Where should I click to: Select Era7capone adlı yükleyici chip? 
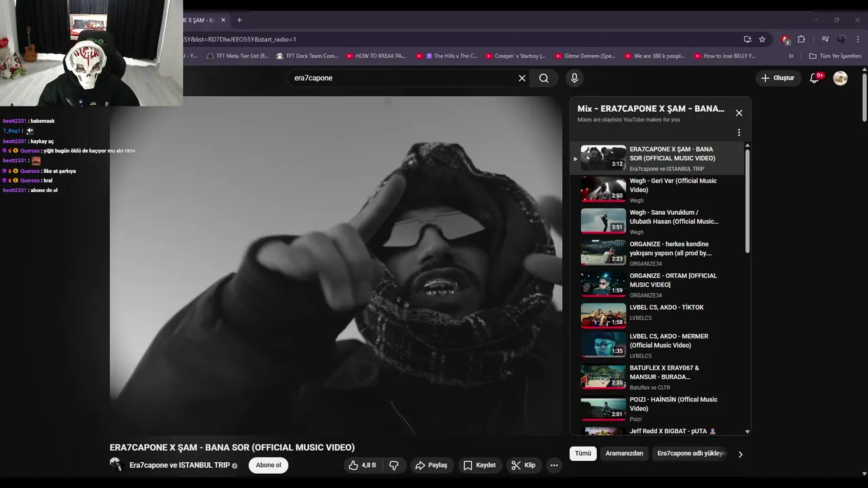pos(691,453)
